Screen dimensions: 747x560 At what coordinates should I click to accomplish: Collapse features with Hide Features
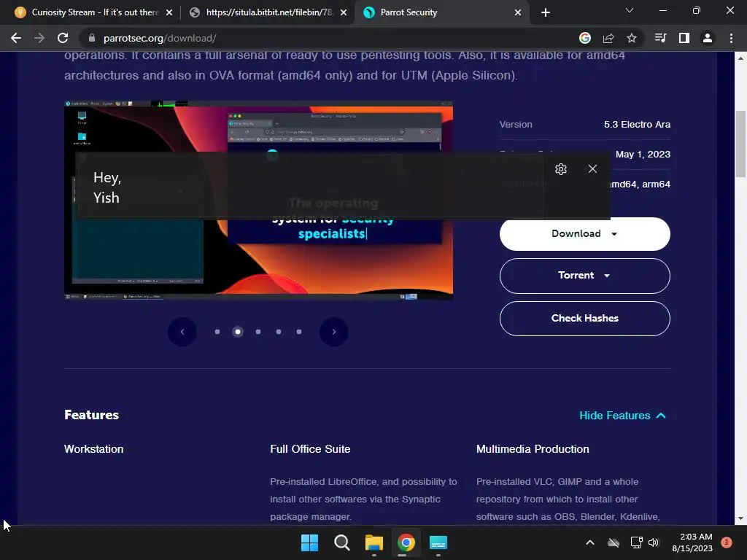622,416
